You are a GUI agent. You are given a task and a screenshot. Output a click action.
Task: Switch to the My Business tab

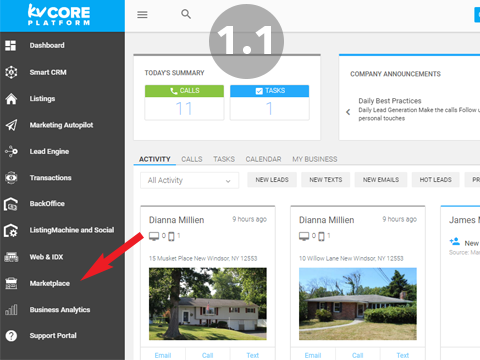315,159
